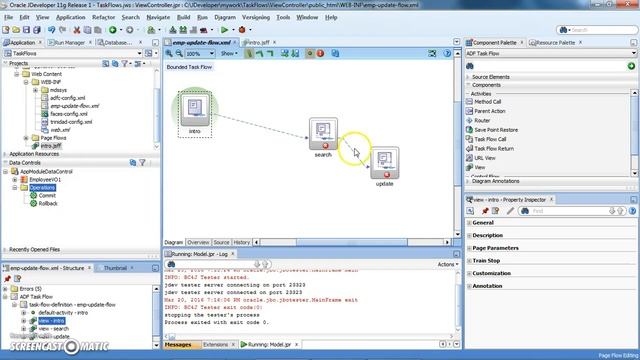Screen dimensions: 640x360
Task: Click the Open folder toolbar icon
Action: (x=16, y=30)
